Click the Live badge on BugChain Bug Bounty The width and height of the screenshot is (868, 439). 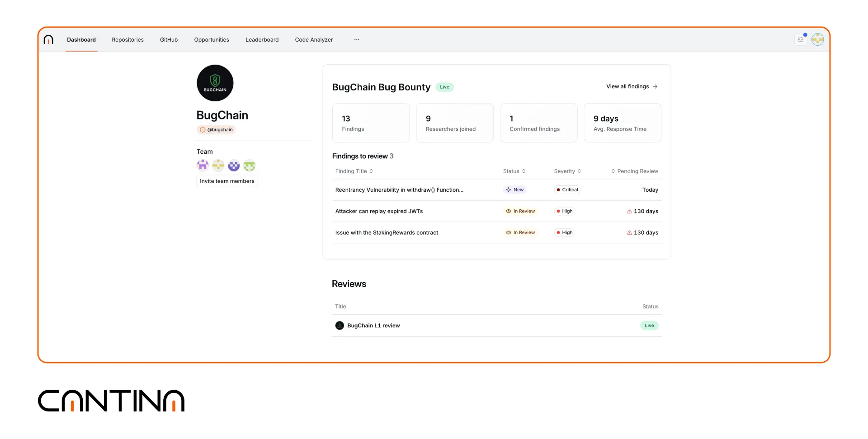[x=444, y=87]
